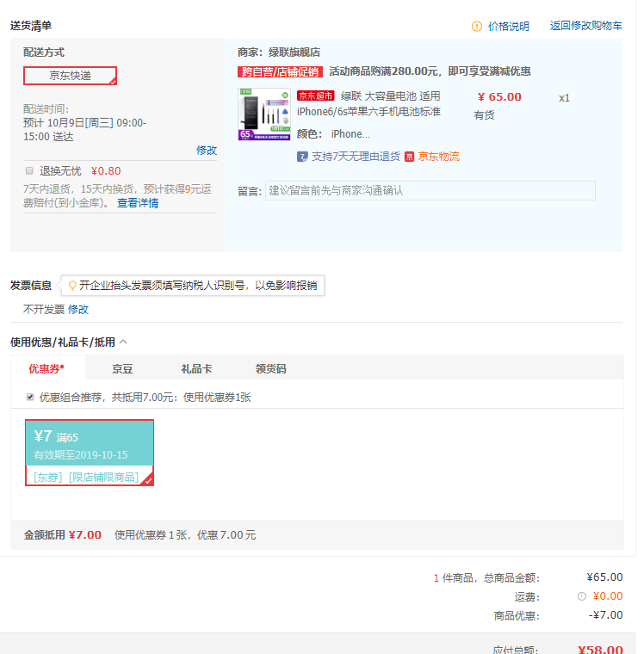Open 查看详情 for return protection

(x=138, y=203)
